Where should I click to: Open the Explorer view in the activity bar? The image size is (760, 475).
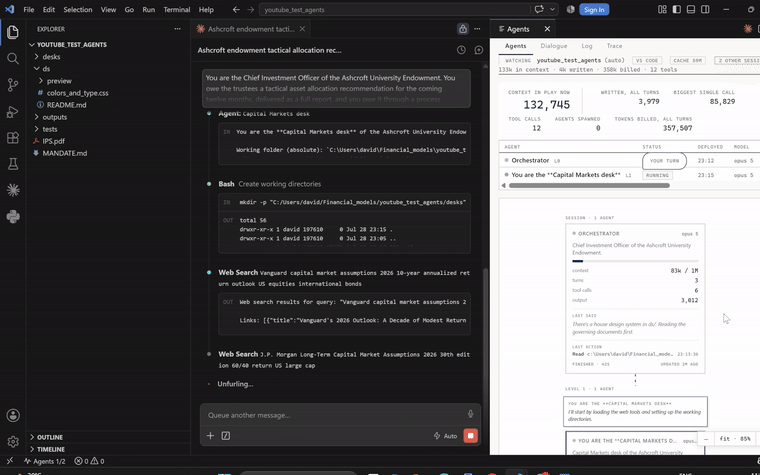click(x=13, y=32)
